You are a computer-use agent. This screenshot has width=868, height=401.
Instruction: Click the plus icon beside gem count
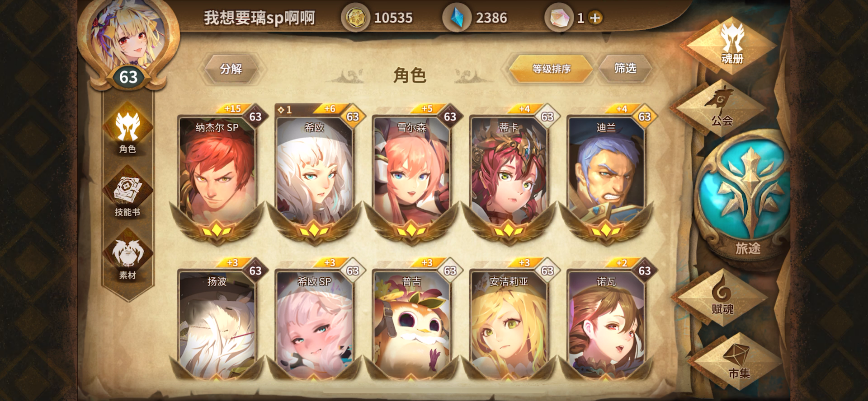[x=595, y=18]
